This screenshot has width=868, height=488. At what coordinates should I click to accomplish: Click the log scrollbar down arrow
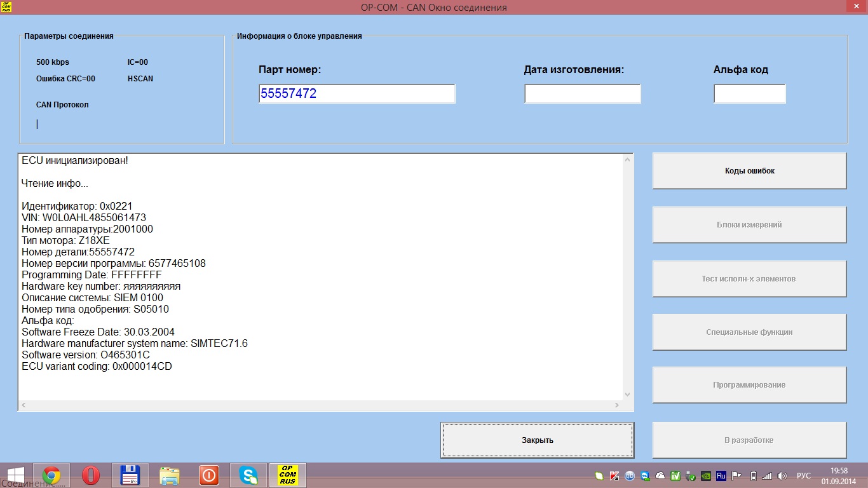coord(628,394)
